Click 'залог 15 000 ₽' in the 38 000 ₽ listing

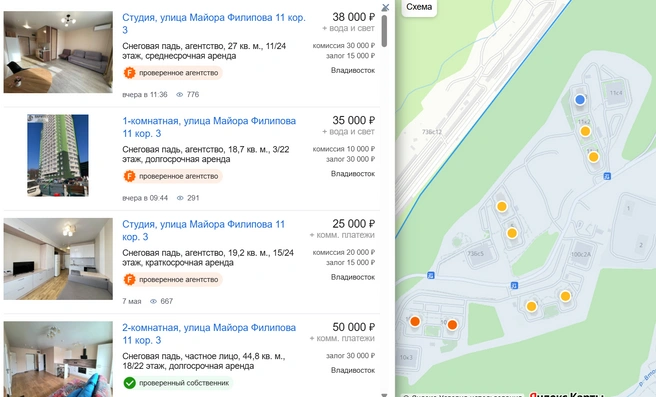coord(351,56)
